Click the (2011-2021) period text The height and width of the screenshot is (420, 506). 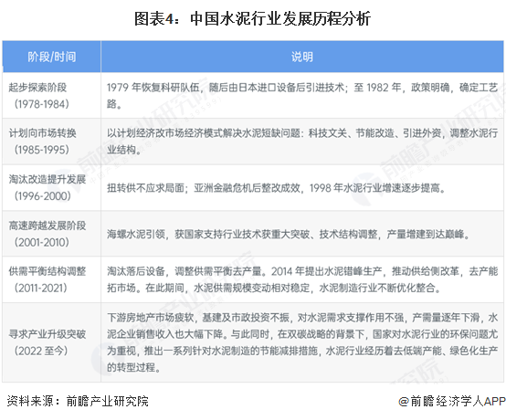click(41, 288)
